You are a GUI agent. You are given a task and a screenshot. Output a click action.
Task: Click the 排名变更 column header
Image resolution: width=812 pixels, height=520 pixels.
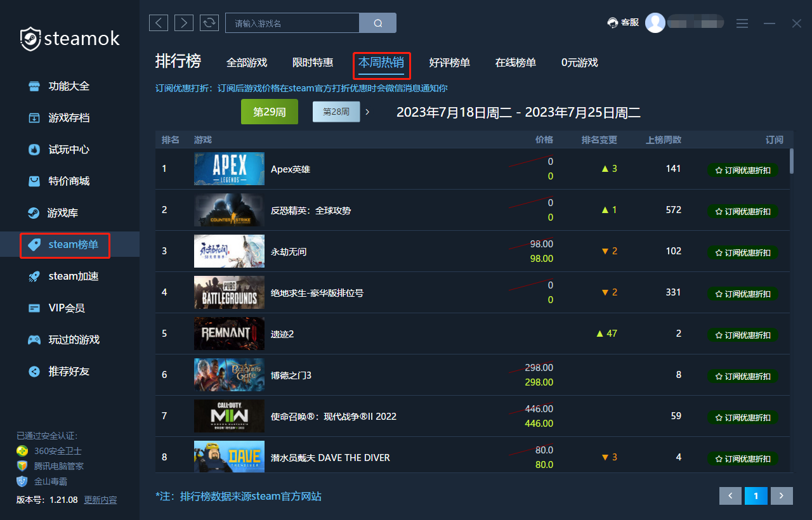(x=599, y=140)
